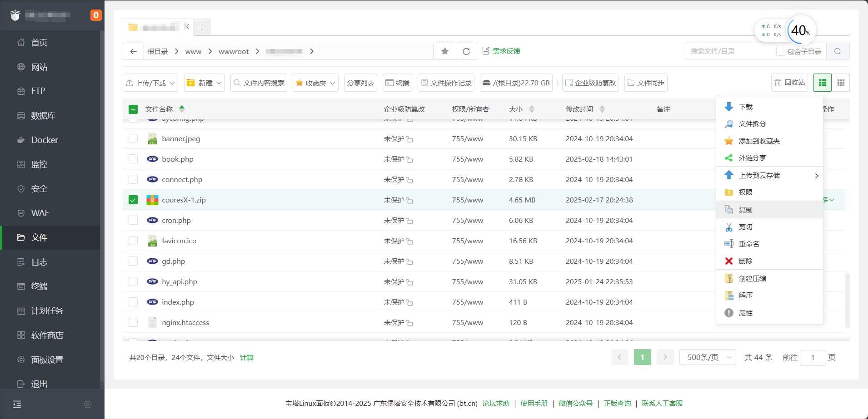The image size is (868, 419).
Task: Open enterprise tamper protection tool
Action: 590,83
